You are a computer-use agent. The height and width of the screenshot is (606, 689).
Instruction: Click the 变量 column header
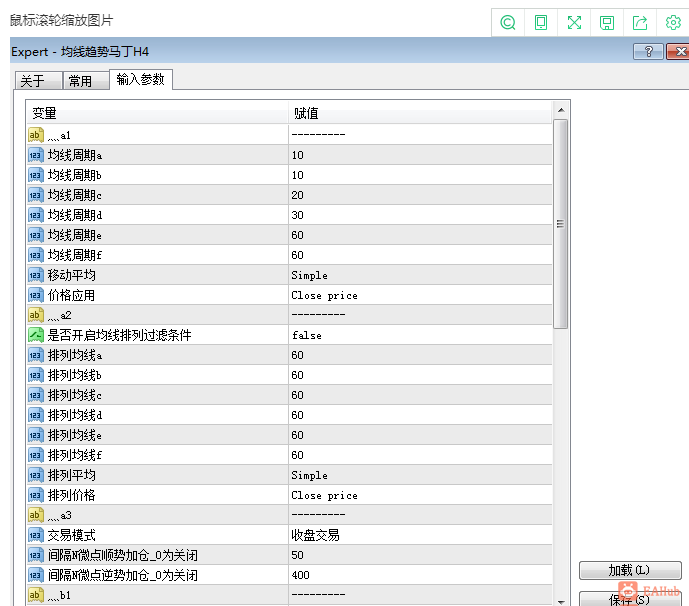(x=157, y=113)
